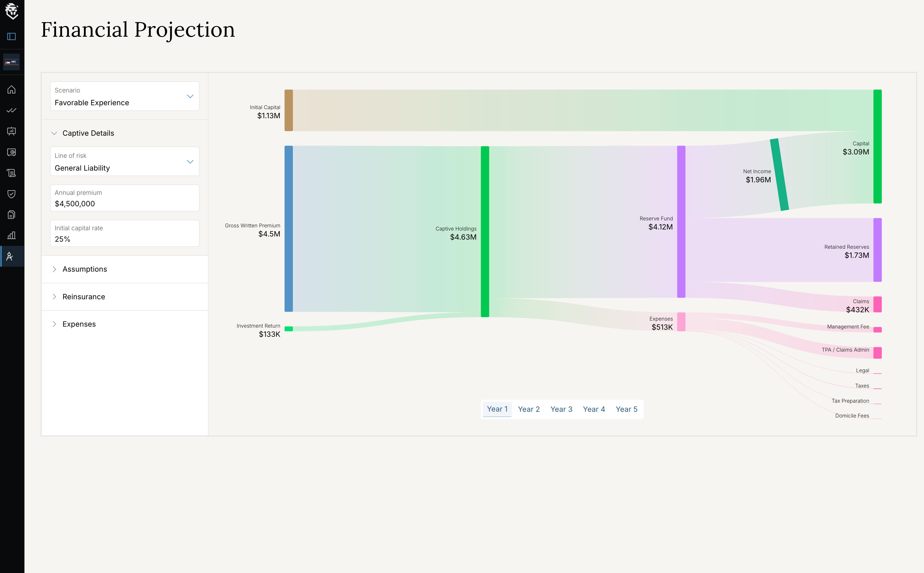Click the Annual premium field
Image resolution: width=924 pixels, height=573 pixels.
coord(125,198)
